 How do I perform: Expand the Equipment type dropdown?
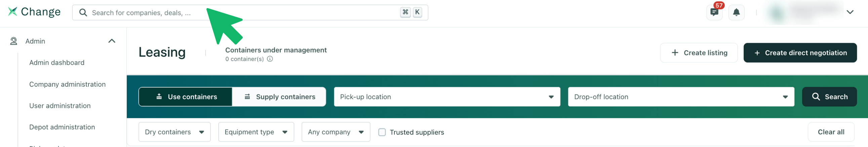click(256, 132)
